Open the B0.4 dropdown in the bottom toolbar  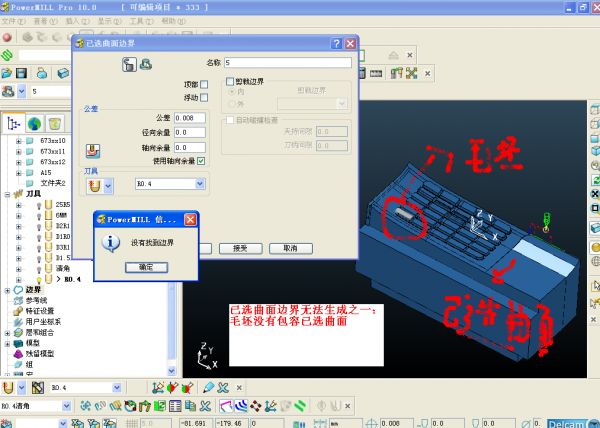coord(117,388)
